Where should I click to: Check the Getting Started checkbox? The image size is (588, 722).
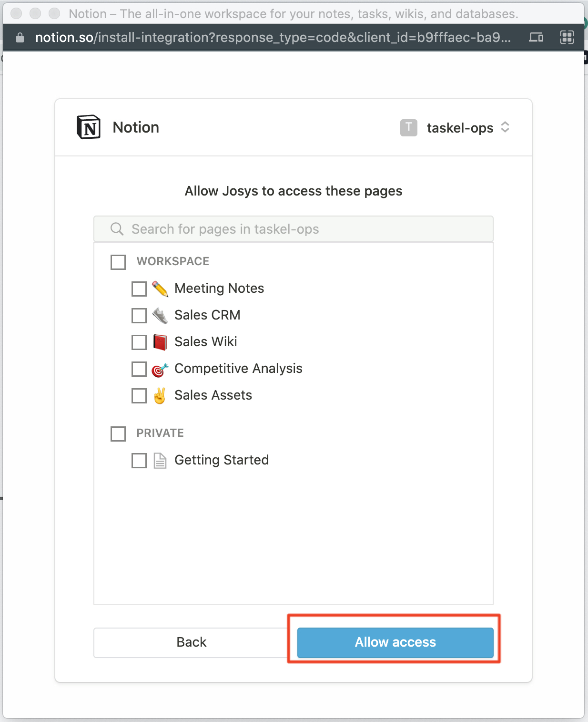tap(139, 461)
